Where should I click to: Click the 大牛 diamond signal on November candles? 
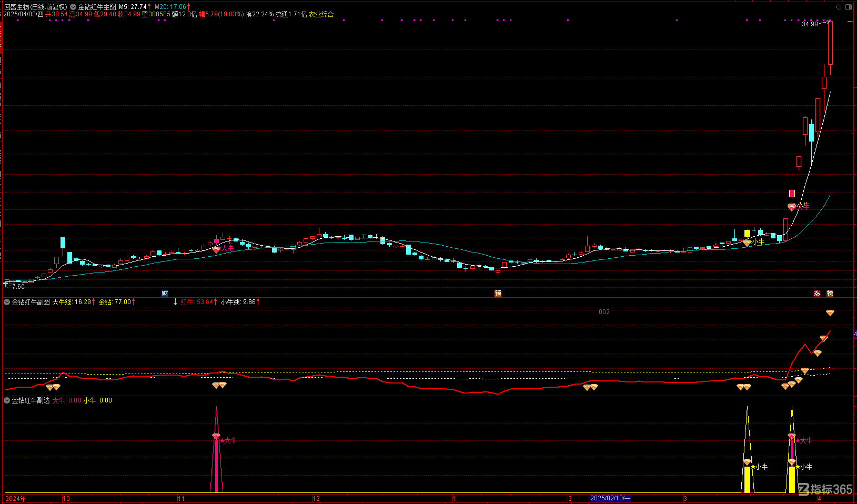(216, 250)
